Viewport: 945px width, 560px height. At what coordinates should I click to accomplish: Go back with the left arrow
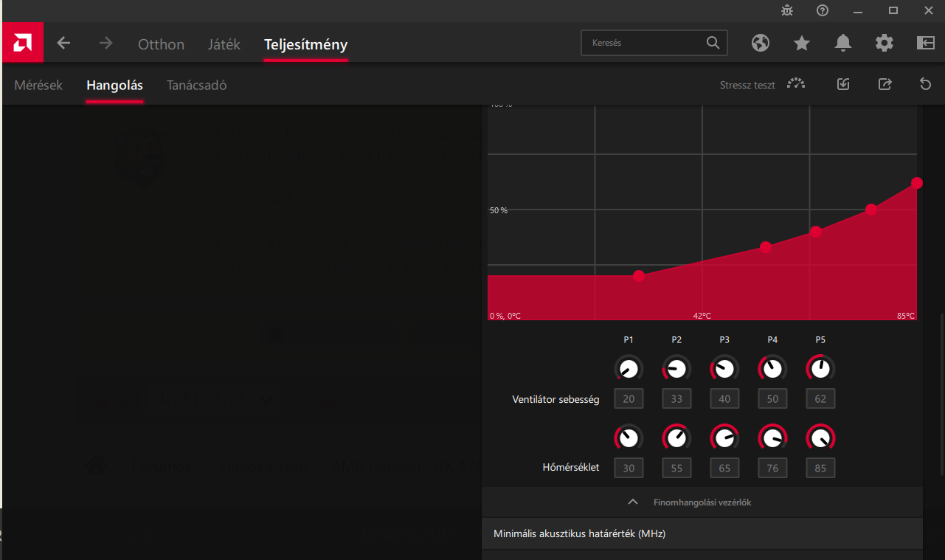63,44
